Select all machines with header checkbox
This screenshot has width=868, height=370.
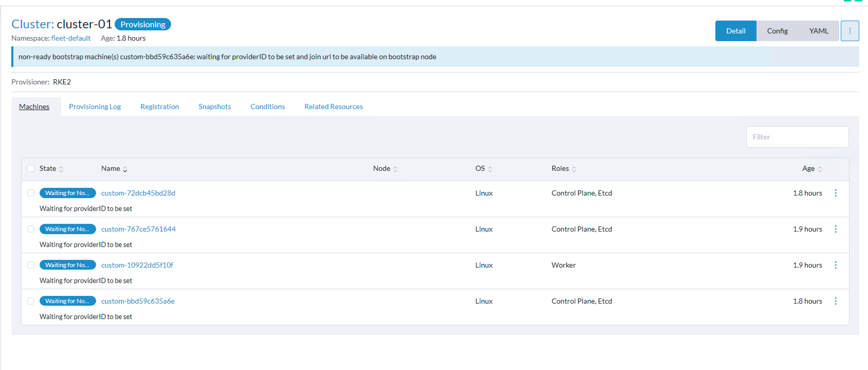[x=31, y=168]
